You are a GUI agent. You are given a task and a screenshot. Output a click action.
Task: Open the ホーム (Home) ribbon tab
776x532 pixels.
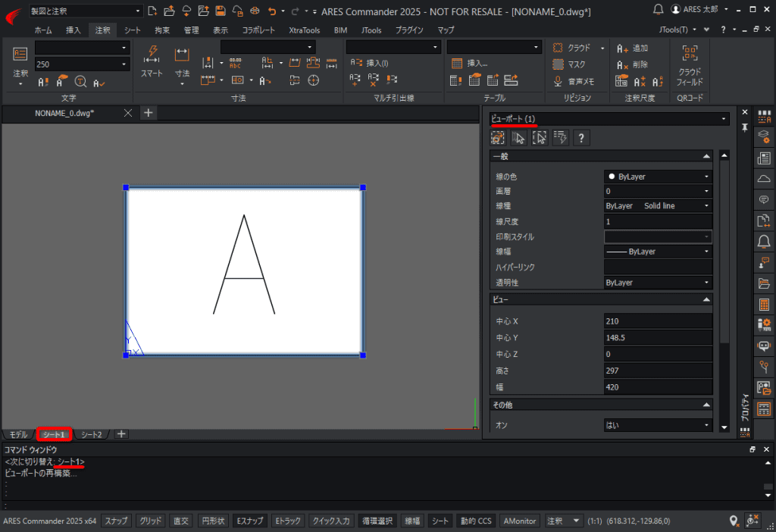click(x=43, y=30)
